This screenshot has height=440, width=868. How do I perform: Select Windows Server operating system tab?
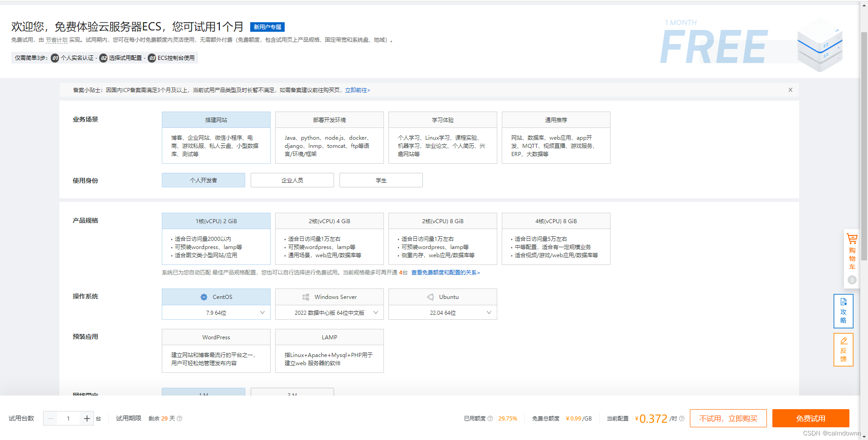(x=330, y=297)
